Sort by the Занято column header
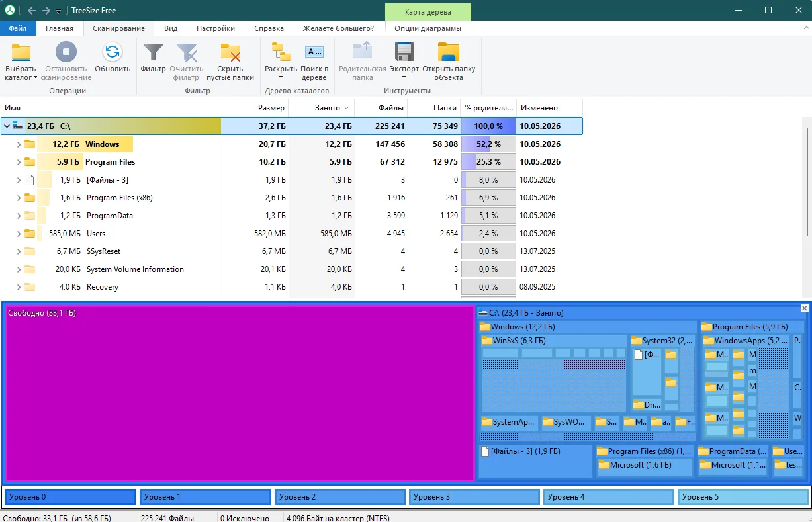Image resolution: width=812 pixels, height=522 pixels. click(x=322, y=107)
